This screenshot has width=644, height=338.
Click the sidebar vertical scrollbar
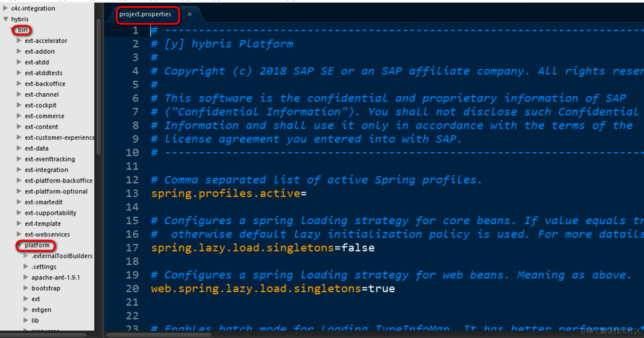click(x=98, y=87)
